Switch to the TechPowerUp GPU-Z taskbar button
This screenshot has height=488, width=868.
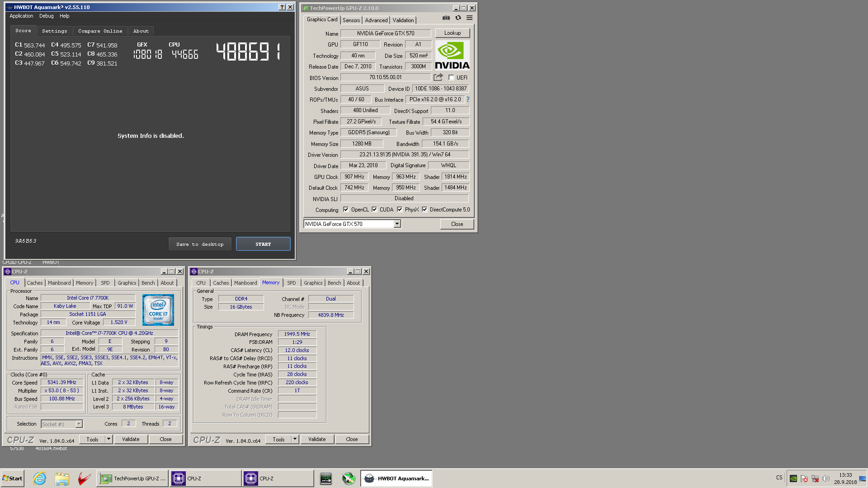coord(133,479)
